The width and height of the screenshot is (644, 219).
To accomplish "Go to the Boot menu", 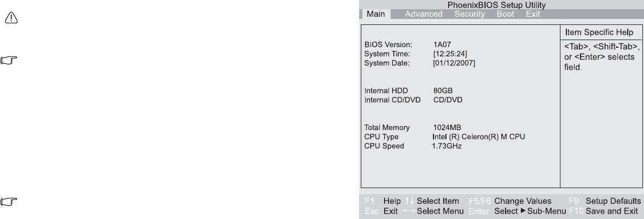I will point(506,14).
